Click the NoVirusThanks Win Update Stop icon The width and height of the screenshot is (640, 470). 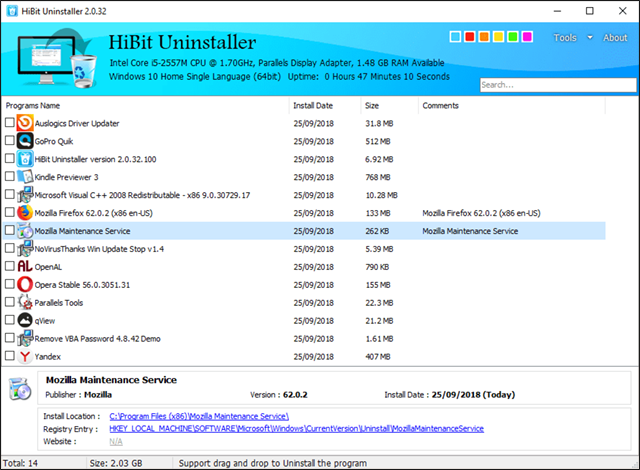click(x=25, y=248)
